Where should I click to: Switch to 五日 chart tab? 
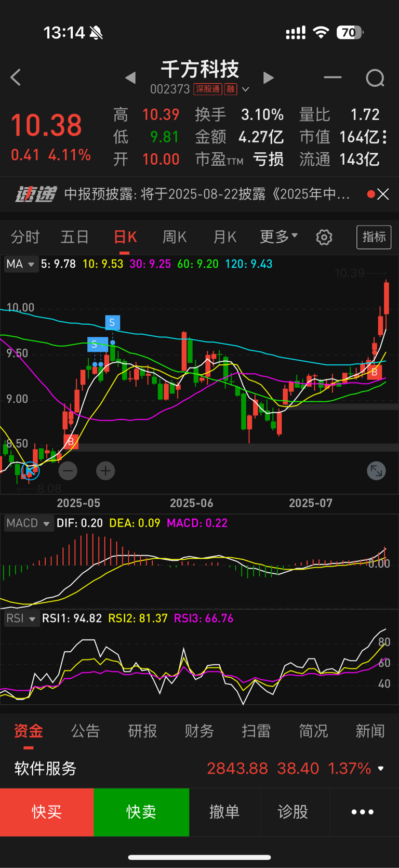point(75,237)
